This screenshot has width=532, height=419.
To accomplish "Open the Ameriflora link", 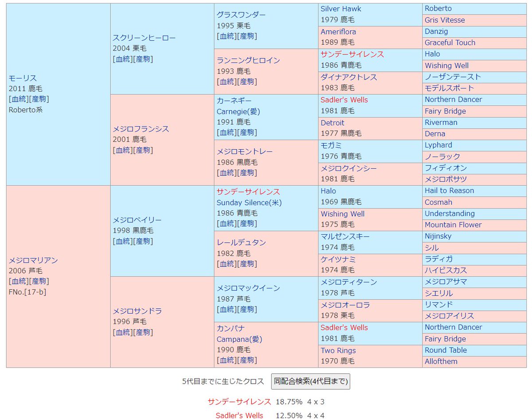I will point(338,32).
